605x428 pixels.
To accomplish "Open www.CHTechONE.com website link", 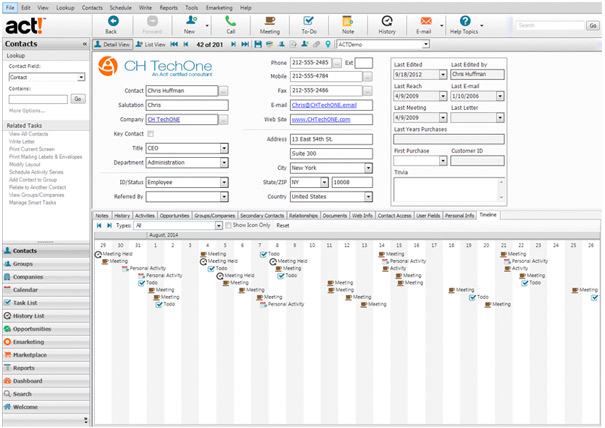I will [x=321, y=120].
